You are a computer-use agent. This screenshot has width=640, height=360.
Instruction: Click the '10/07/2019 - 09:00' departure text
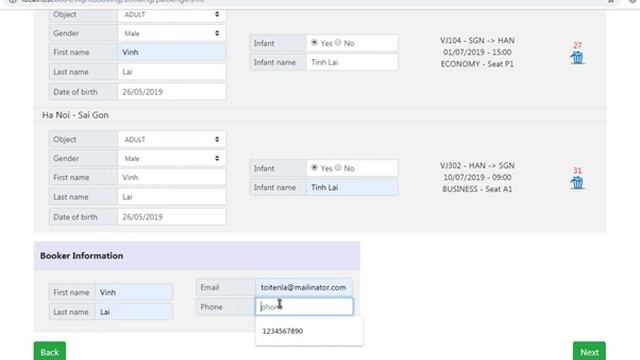(x=477, y=177)
